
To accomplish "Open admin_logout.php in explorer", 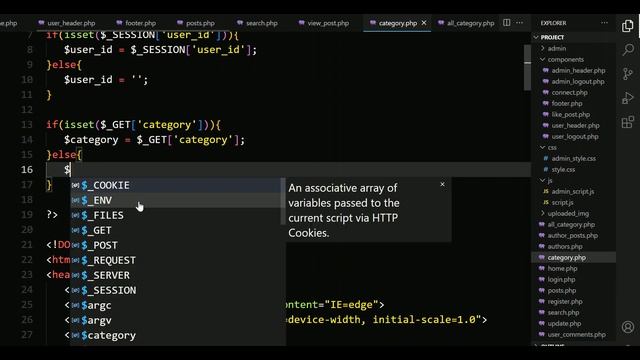I will click(x=578, y=81).
